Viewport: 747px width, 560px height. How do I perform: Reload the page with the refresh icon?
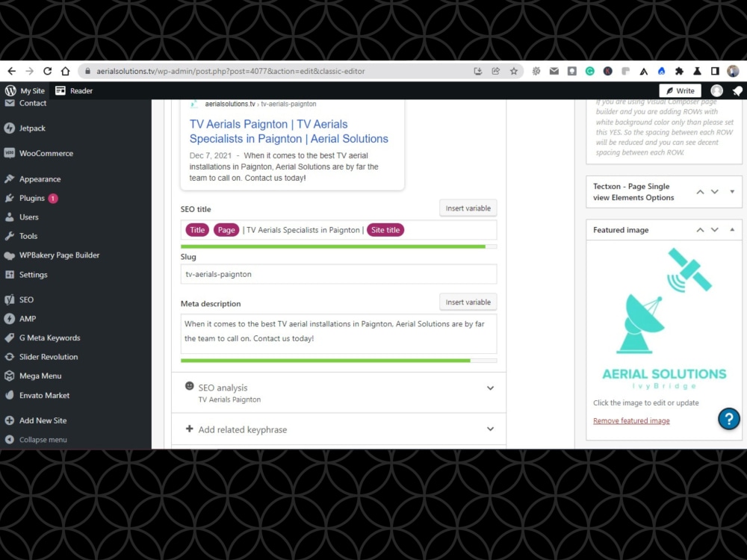47,71
